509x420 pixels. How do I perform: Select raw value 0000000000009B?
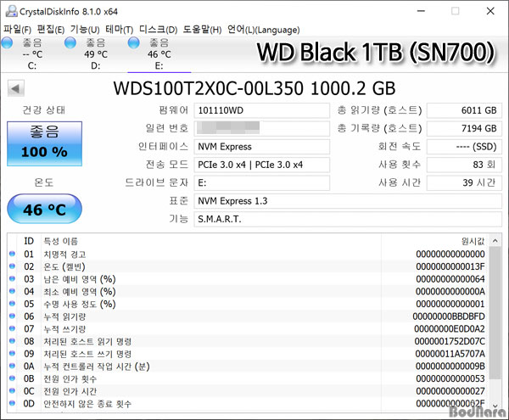pyautogui.click(x=450, y=367)
